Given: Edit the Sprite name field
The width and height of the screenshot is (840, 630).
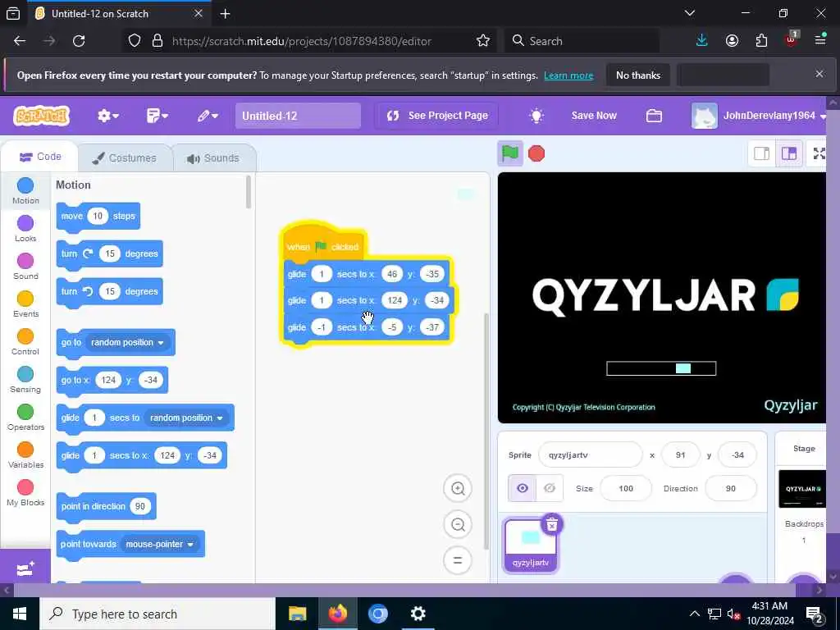Looking at the screenshot, I should (590, 454).
